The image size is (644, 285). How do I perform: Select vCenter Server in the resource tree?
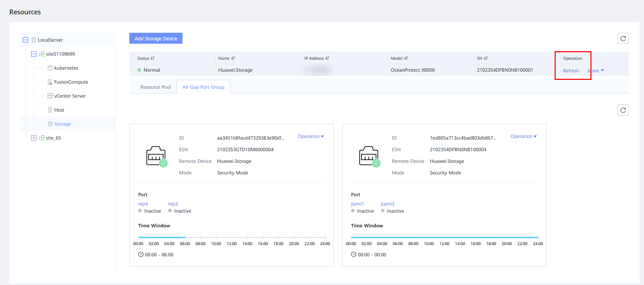pyautogui.click(x=70, y=96)
